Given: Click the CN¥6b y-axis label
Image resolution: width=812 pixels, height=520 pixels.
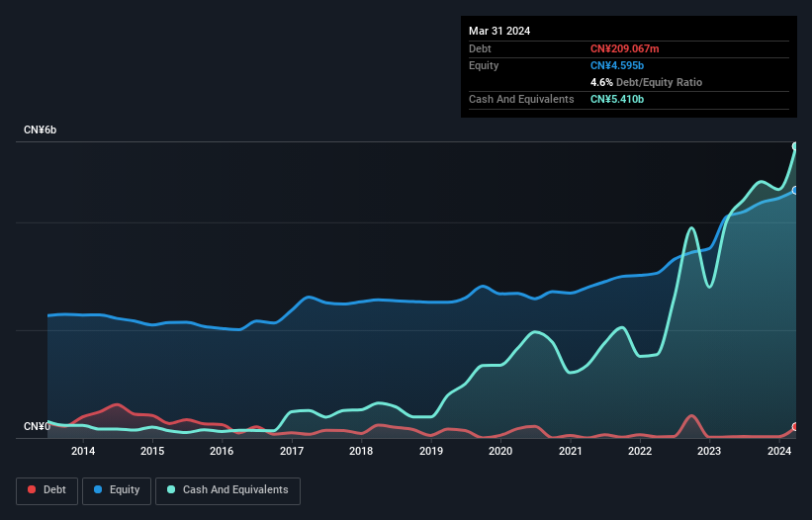Looking at the screenshot, I should (x=41, y=130).
